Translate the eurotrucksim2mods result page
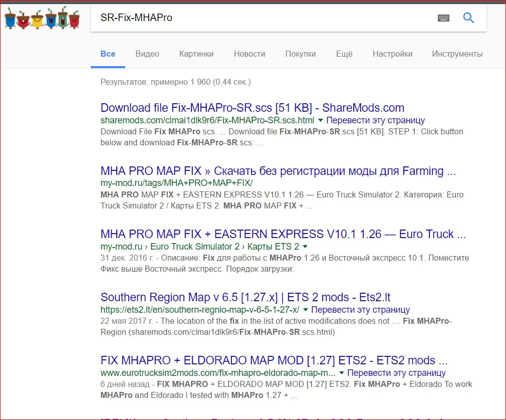The width and height of the screenshot is (506, 420). tap(396, 373)
